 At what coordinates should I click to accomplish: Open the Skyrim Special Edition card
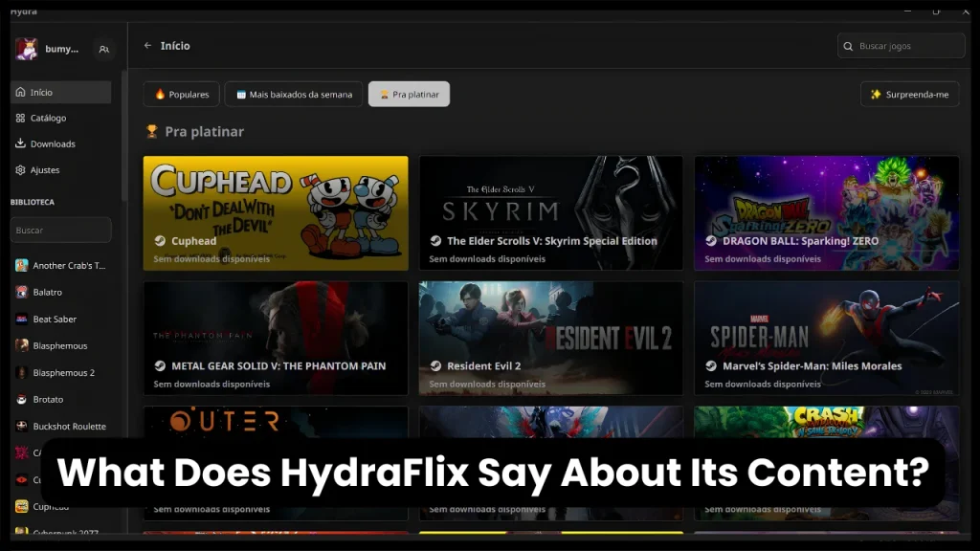[550, 213]
